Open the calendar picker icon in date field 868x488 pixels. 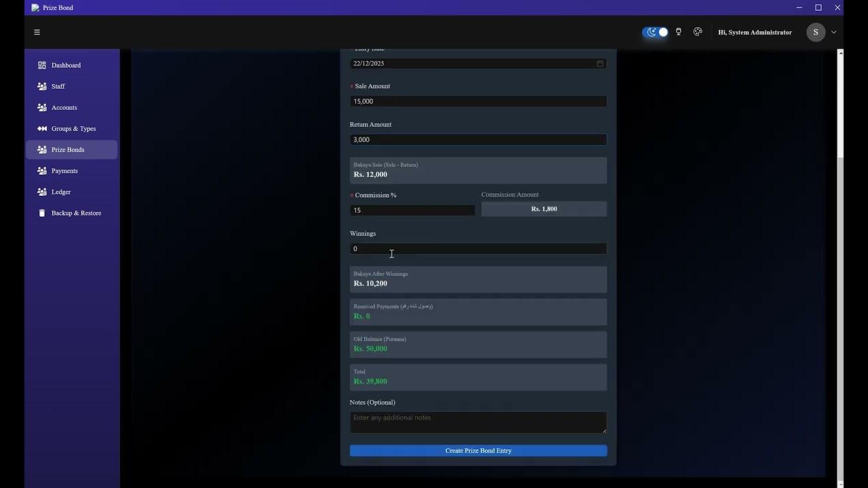(600, 63)
